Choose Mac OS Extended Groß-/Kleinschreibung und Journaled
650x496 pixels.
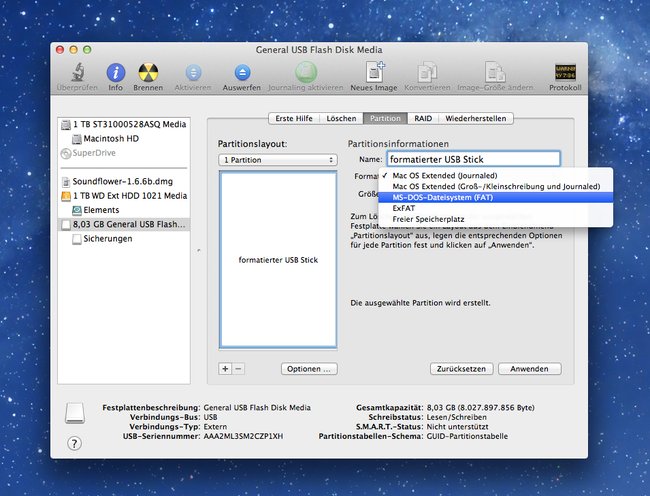496,186
